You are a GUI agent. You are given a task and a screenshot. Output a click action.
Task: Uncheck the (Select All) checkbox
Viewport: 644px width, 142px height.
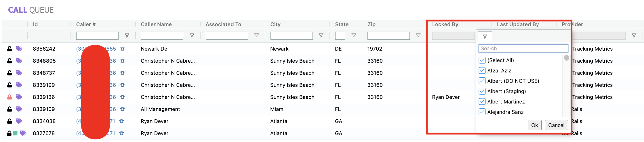pyautogui.click(x=482, y=60)
